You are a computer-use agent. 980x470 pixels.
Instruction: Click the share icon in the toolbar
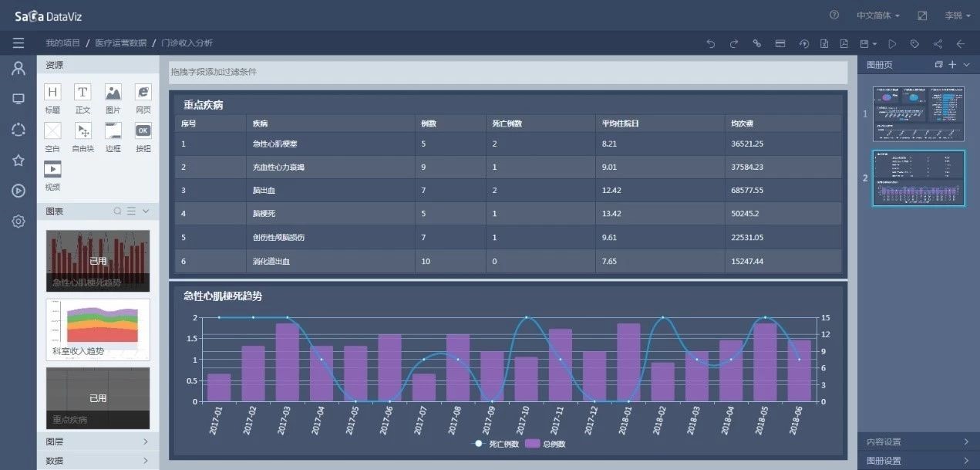pos(938,44)
